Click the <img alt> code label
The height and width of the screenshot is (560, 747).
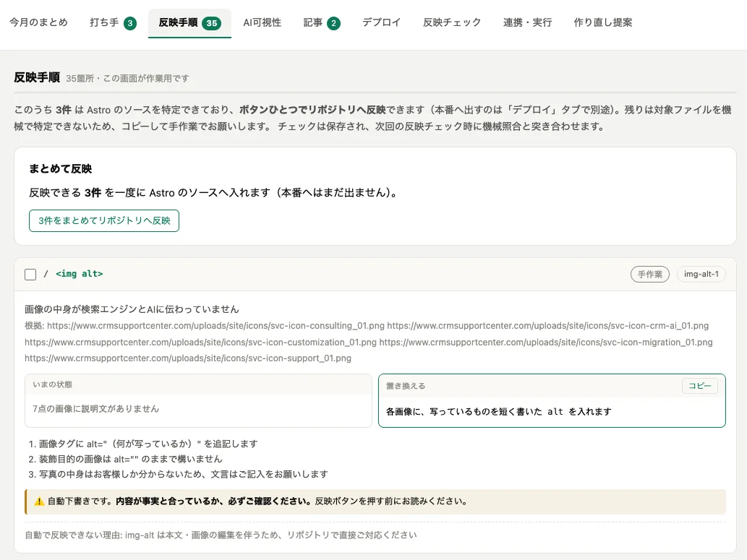[x=79, y=274]
